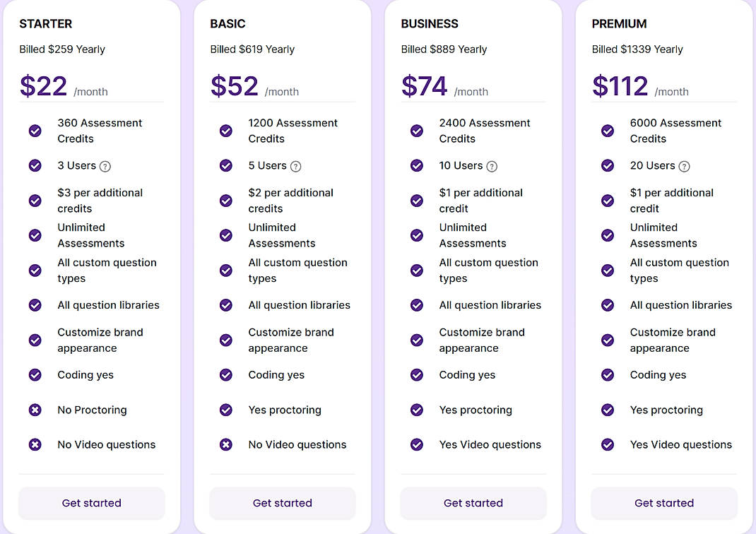
Task: Click Get started in the Premium column
Action: point(663,503)
